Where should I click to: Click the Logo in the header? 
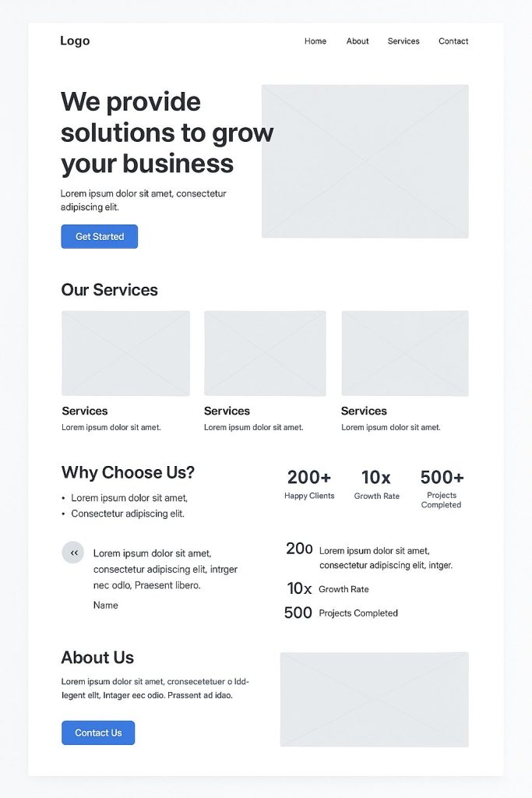pos(75,41)
